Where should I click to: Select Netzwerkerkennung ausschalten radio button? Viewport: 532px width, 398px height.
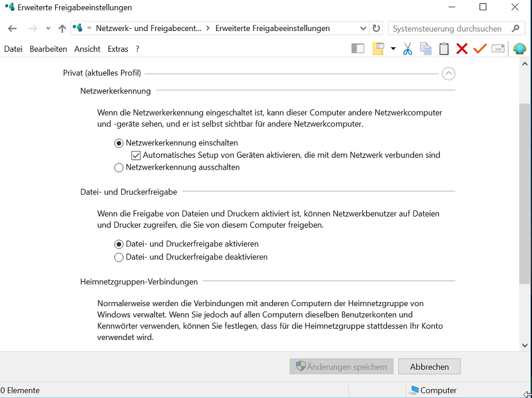pyautogui.click(x=119, y=167)
